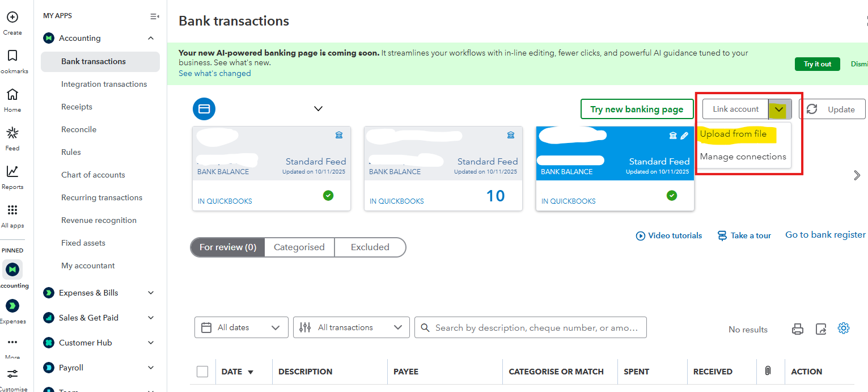
Task: Click the Create plus icon
Action: point(12,18)
